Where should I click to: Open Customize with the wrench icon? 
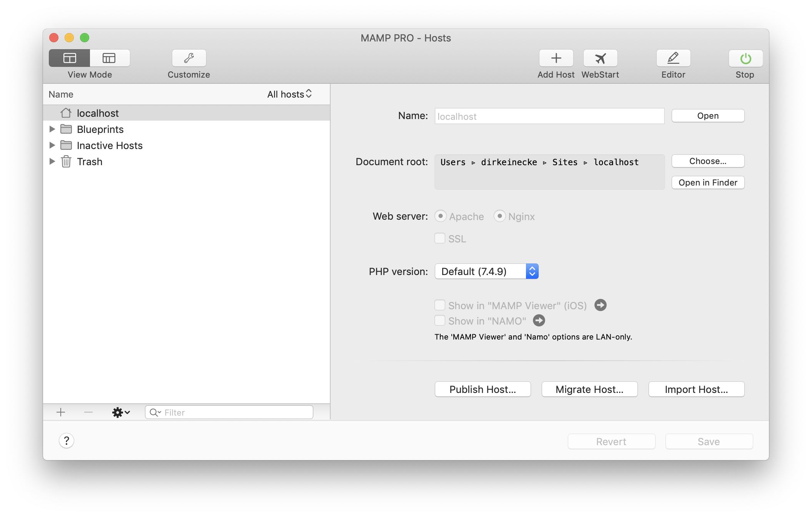click(188, 58)
